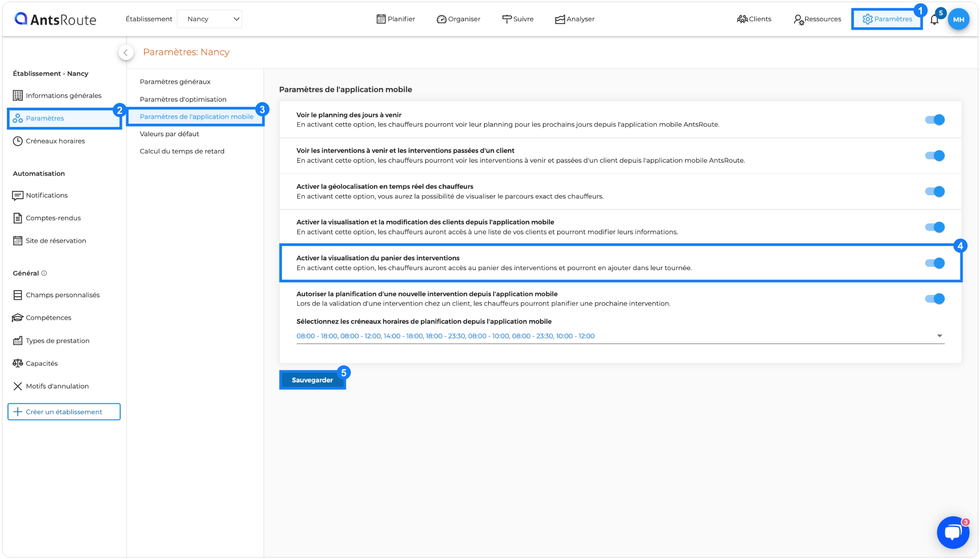
Task: Toggle Voir le planning des jours à venir
Action: point(935,120)
